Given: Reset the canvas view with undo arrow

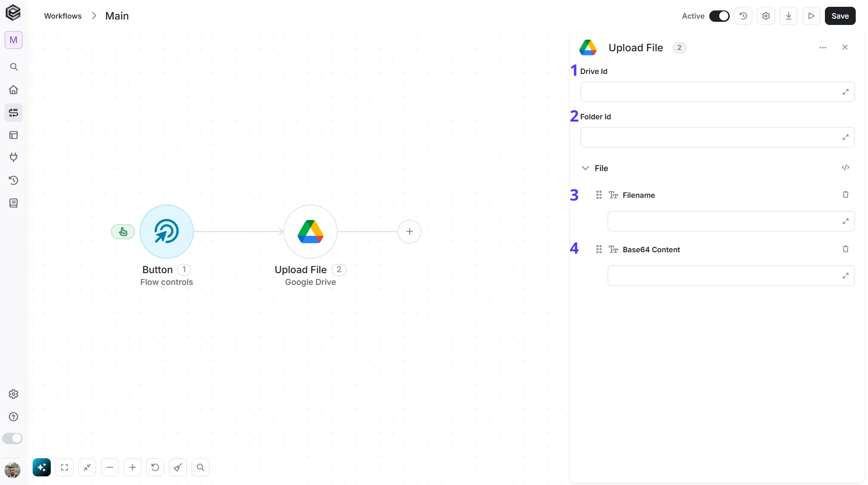Looking at the screenshot, I should tap(155, 467).
